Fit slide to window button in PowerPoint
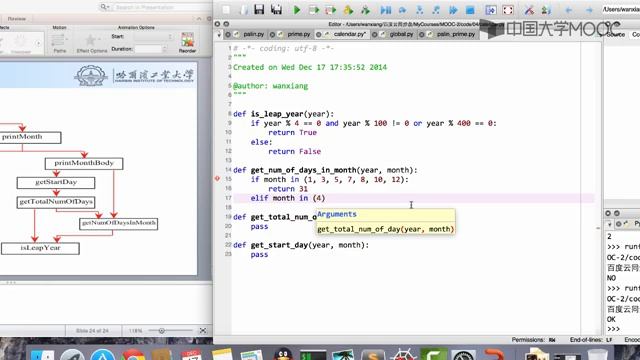640x360 pixels. [203, 331]
